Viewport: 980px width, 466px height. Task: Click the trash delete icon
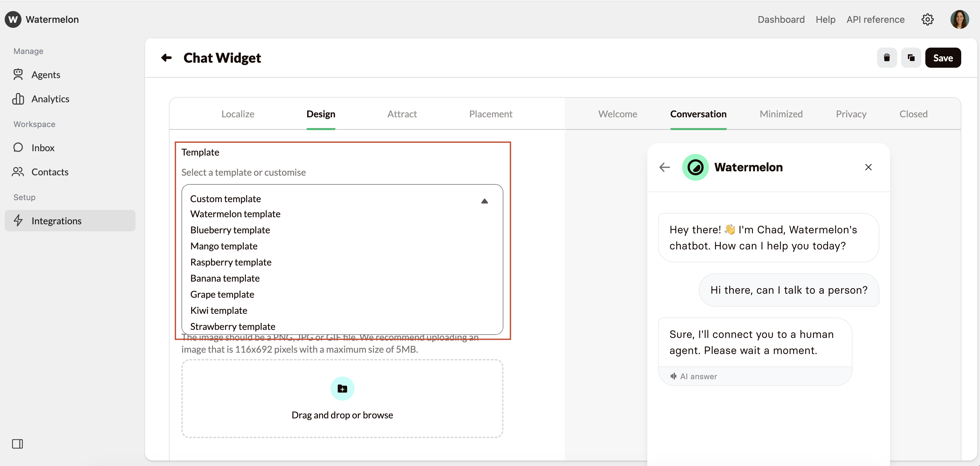886,58
